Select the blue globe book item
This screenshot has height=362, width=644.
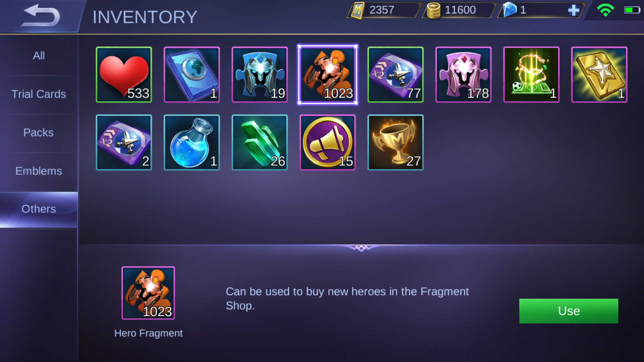(192, 75)
